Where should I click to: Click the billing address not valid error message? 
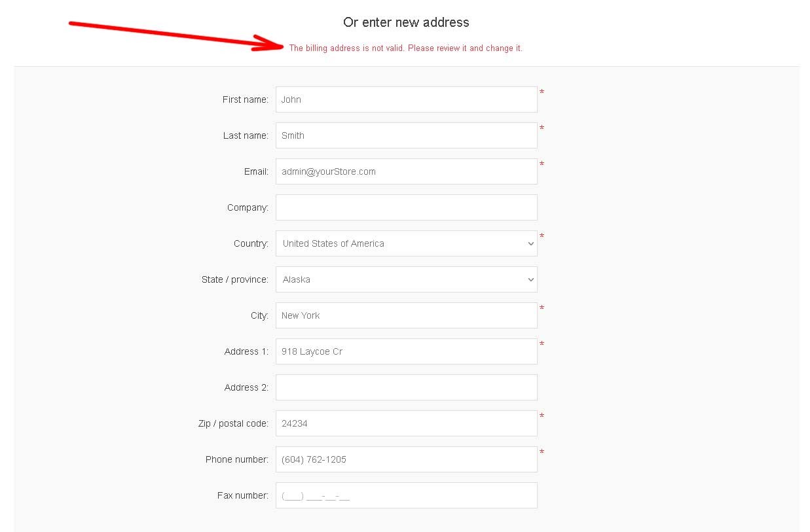pos(406,48)
